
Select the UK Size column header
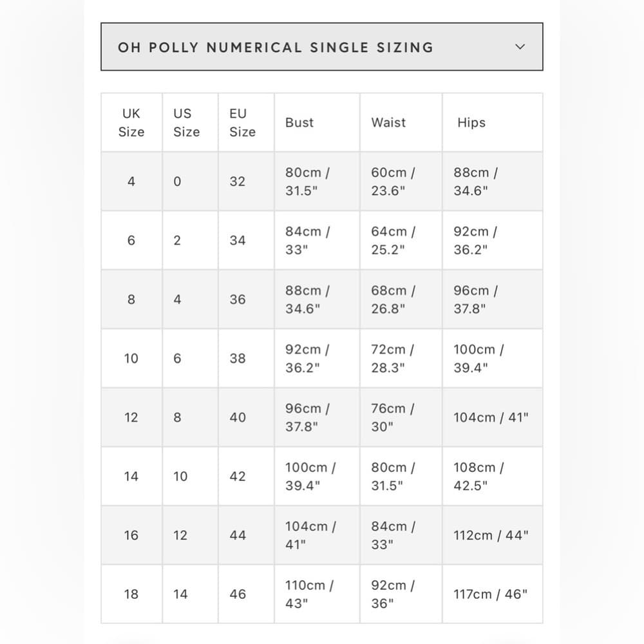point(131,122)
